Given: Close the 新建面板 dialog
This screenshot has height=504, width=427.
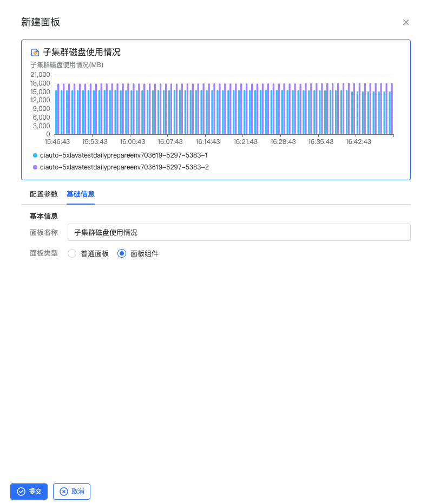Looking at the screenshot, I should [406, 22].
